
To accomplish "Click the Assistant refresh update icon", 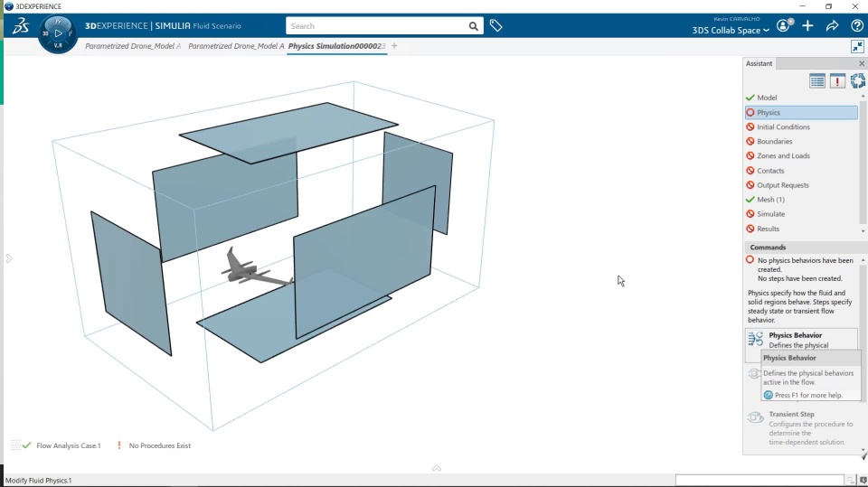I will (x=858, y=80).
